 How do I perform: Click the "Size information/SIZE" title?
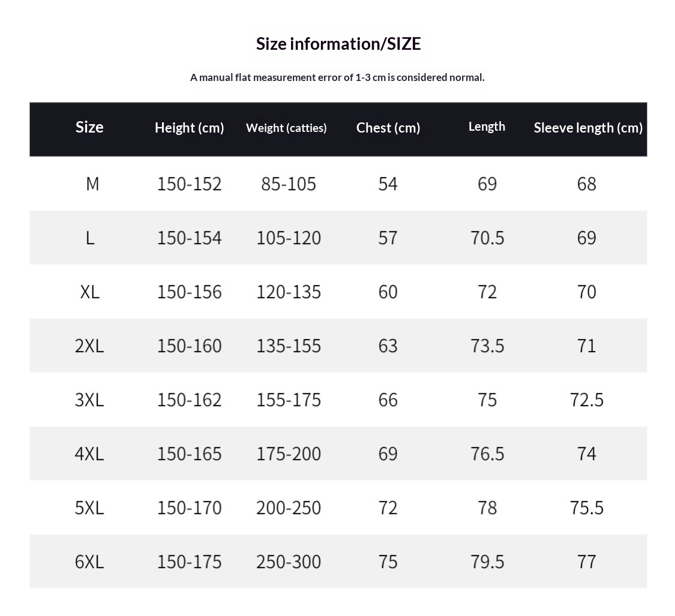pos(338,44)
